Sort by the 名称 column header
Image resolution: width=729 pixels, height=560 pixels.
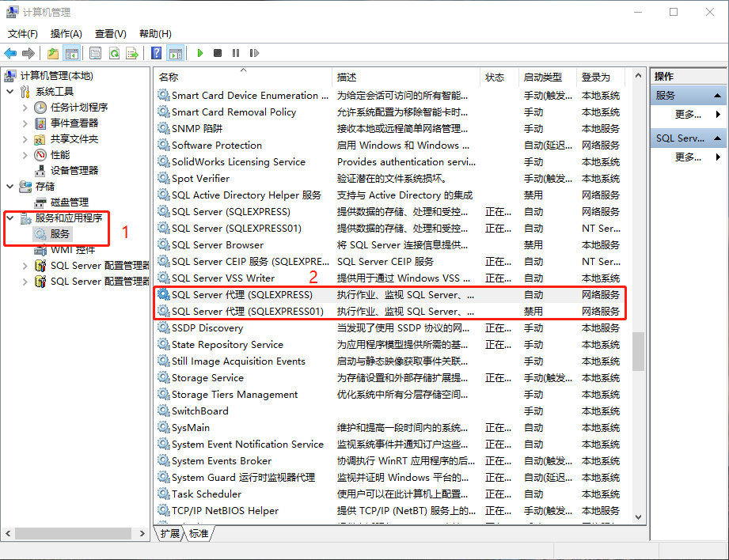pos(243,78)
